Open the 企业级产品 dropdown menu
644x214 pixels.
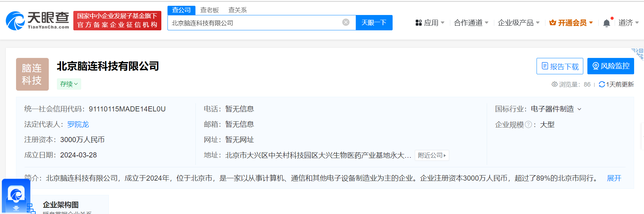518,23
